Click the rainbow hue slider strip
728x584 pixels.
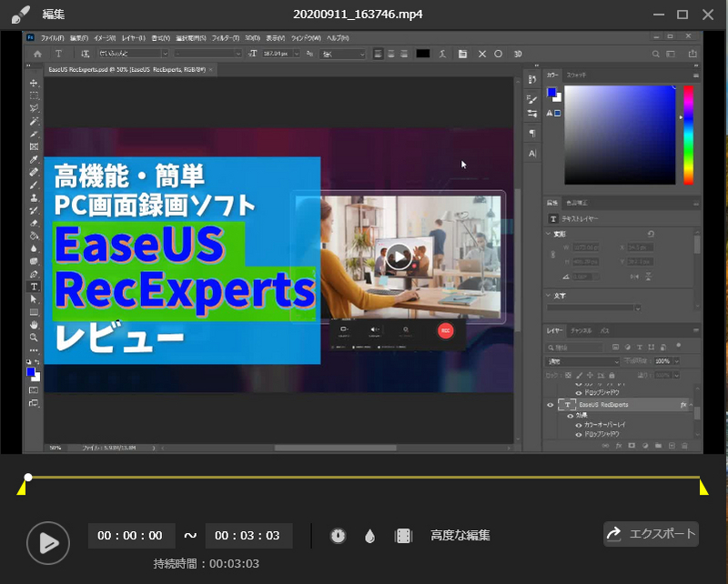tap(688, 136)
